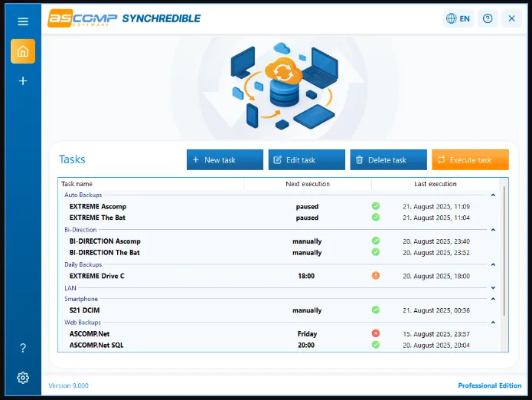
Task: Click green status icon of EXTREME Ascomp
Action: coord(376,206)
